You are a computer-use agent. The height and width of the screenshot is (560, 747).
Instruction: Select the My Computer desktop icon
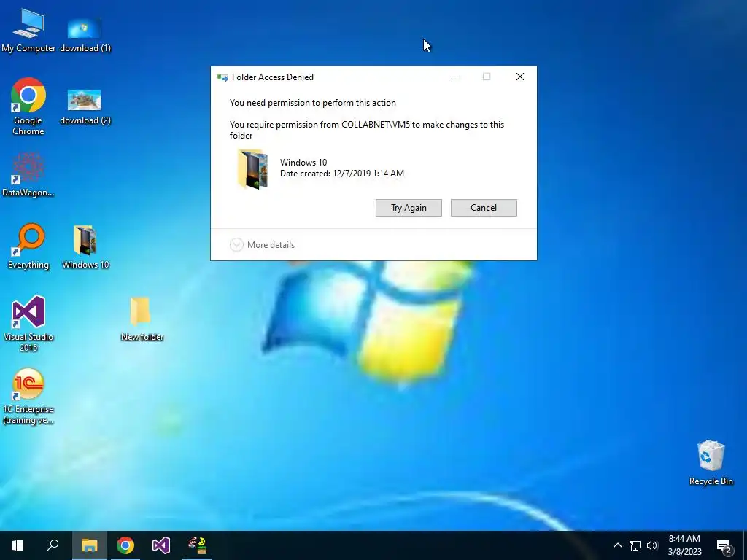tap(28, 31)
